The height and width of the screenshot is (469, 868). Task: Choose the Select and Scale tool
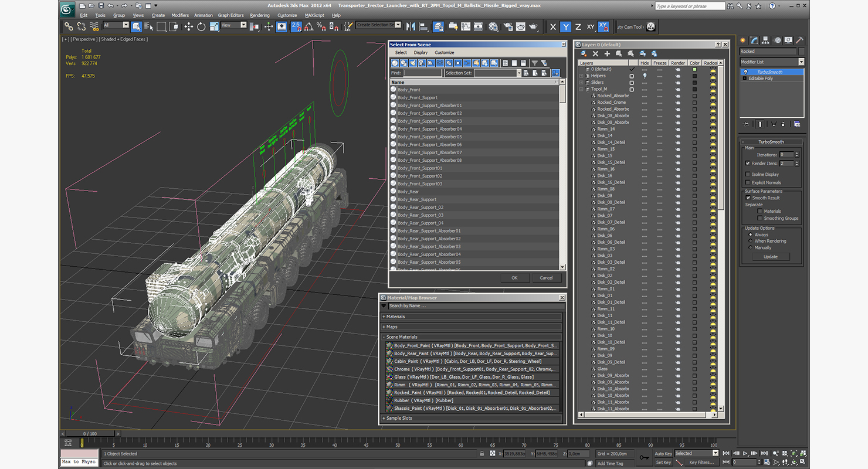[214, 26]
